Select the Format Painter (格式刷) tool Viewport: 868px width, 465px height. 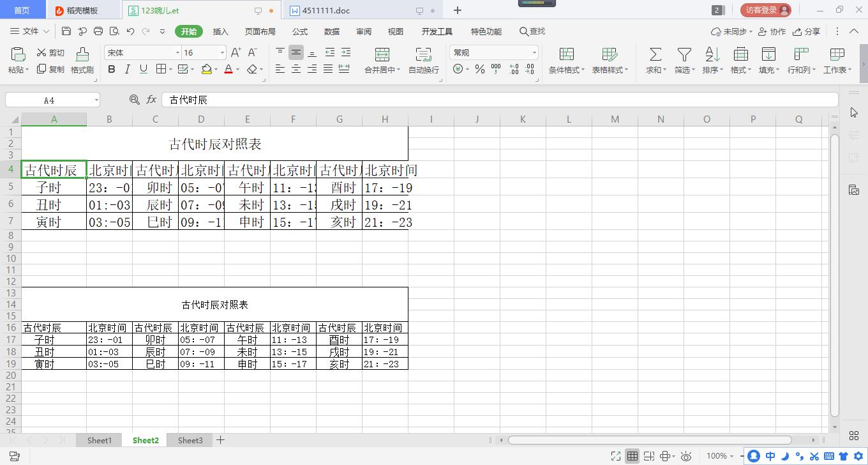tap(81, 62)
